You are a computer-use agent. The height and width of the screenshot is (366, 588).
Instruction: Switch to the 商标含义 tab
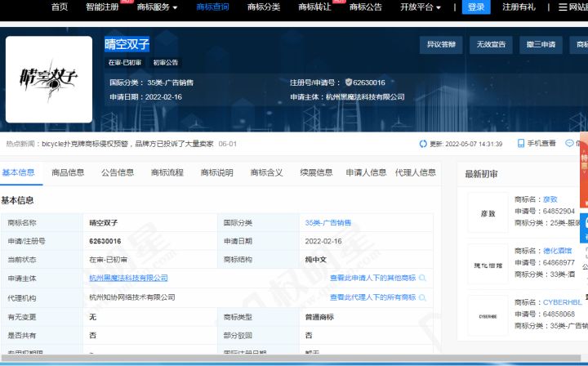(266, 172)
